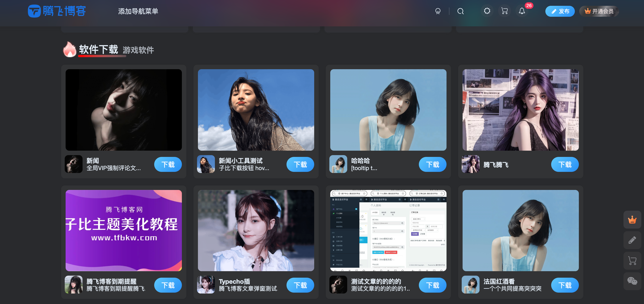Image resolution: width=644 pixels, height=304 pixels.
Task: Open the settings gear in the top bar
Action: click(x=487, y=11)
